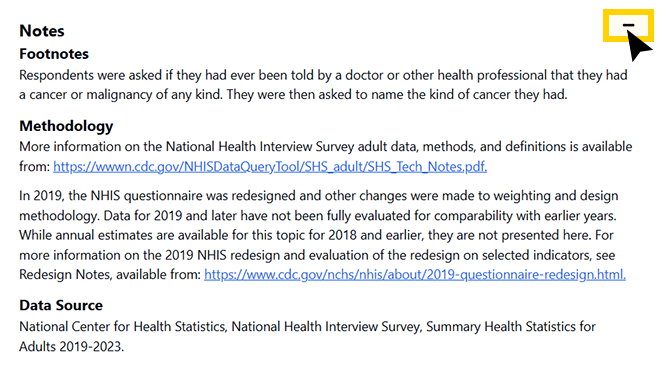Click the footnote paragraph about respondents
Screen dimensions: 660x372
pyautogui.click(x=323, y=85)
